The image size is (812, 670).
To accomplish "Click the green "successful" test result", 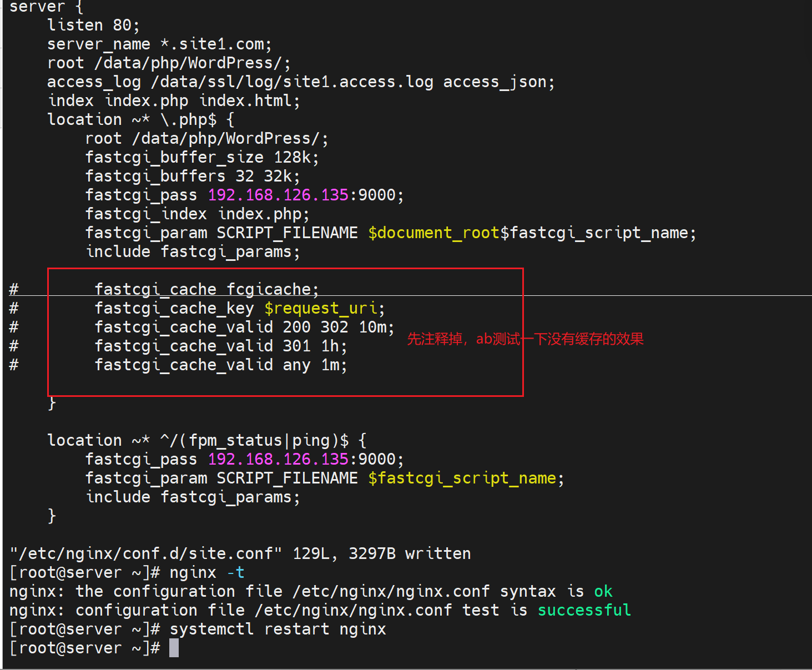I will pos(584,610).
